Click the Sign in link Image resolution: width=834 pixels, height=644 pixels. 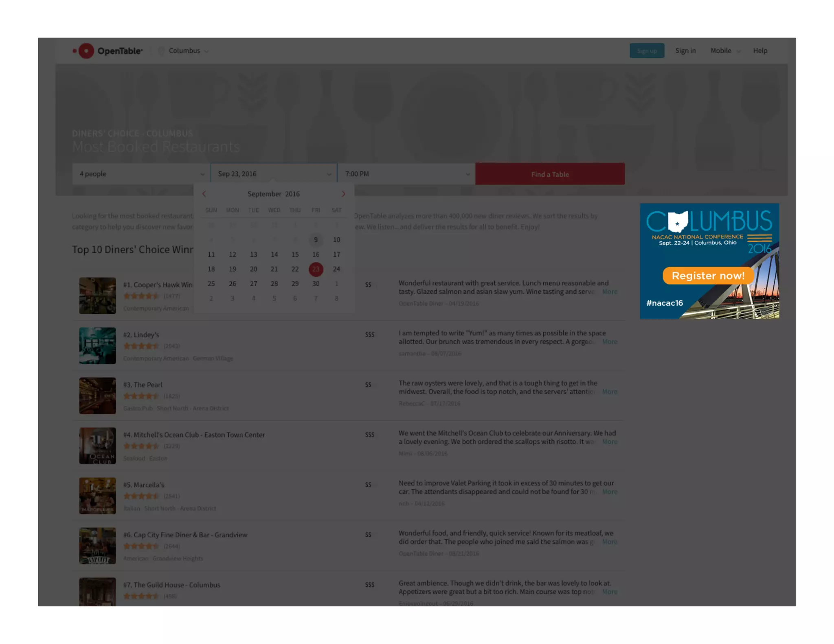pyautogui.click(x=685, y=51)
